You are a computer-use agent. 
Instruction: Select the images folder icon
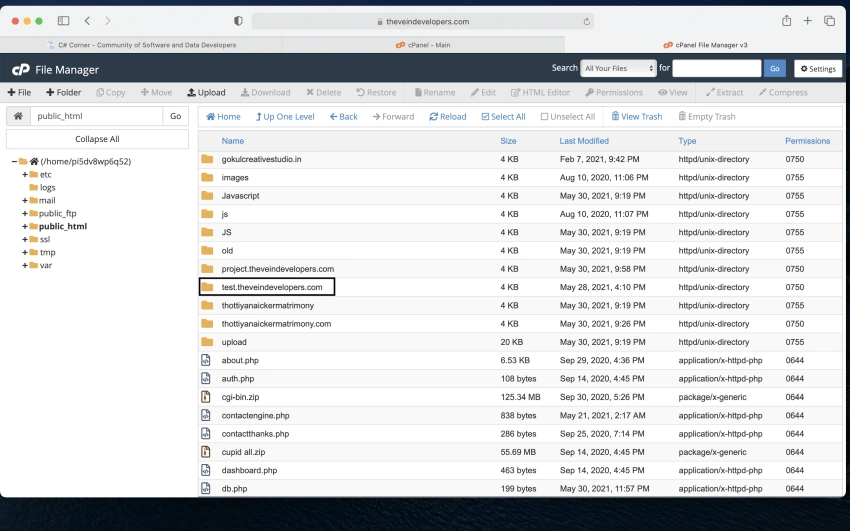[207, 177]
